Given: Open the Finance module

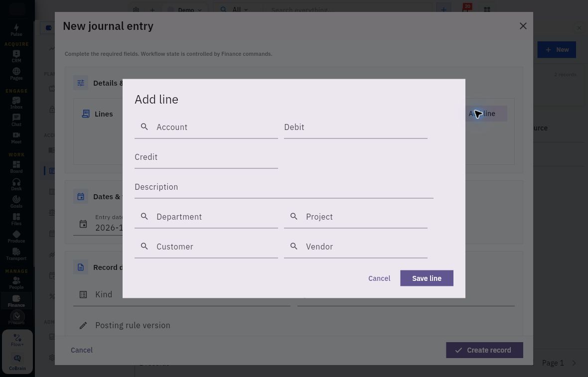Looking at the screenshot, I should click(x=16, y=301).
